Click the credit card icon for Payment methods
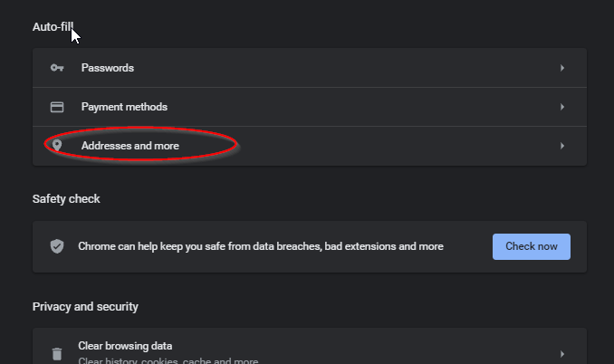 pyautogui.click(x=57, y=107)
